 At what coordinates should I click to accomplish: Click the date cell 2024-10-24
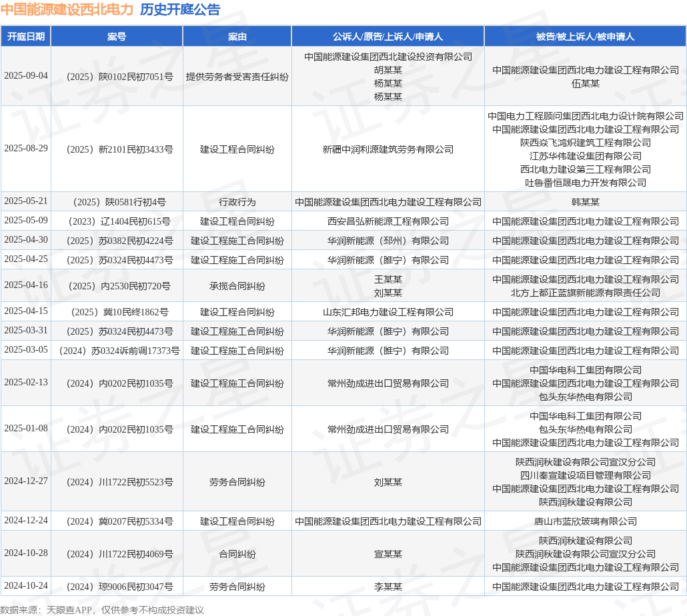tap(26, 585)
